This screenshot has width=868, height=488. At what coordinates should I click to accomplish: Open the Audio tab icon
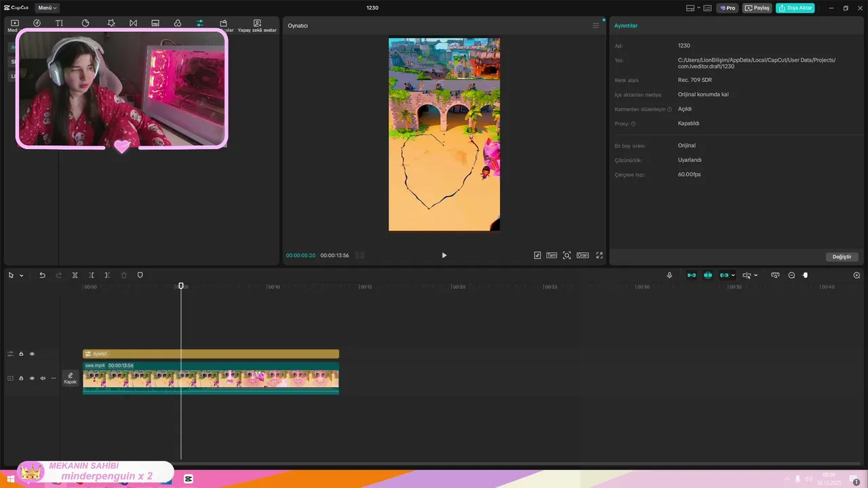click(37, 23)
